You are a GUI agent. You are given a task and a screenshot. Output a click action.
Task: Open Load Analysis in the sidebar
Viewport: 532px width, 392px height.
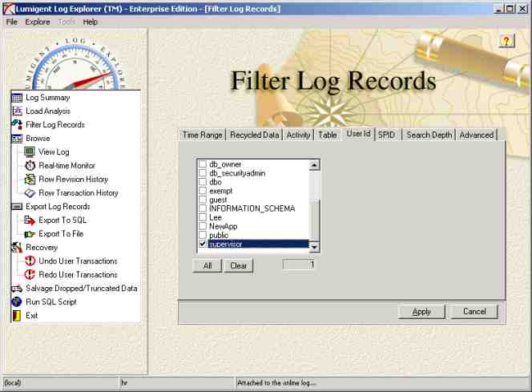[48, 111]
